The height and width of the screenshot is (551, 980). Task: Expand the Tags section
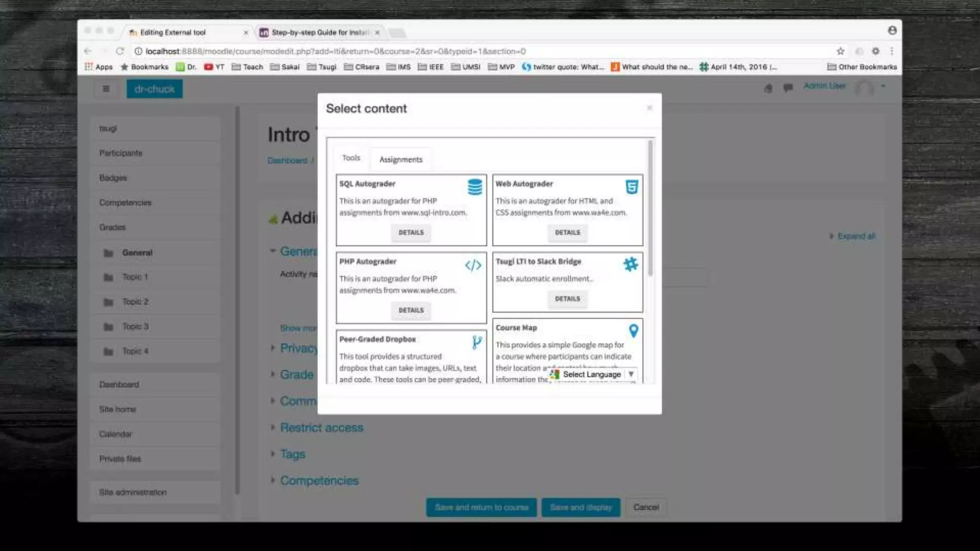click(x=292, y=454)
